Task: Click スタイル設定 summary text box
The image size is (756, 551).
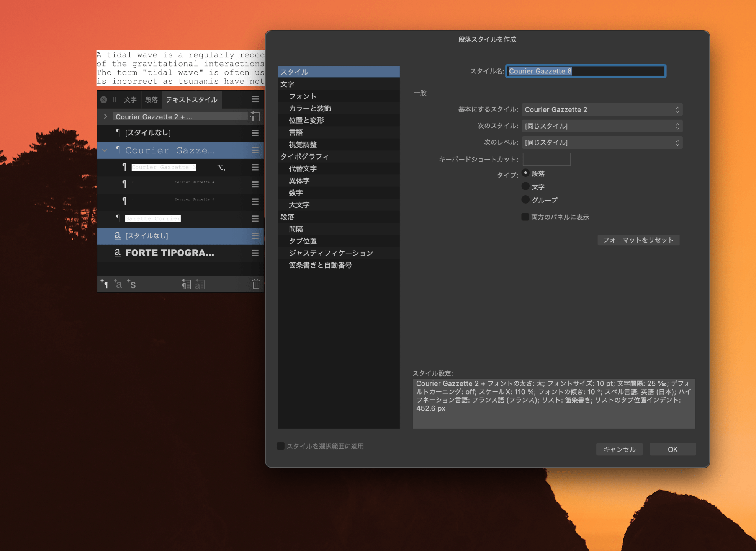Action: (554, 404)
